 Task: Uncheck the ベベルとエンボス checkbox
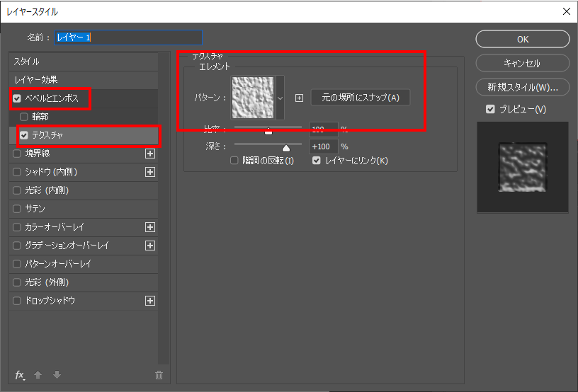(17, 98)
